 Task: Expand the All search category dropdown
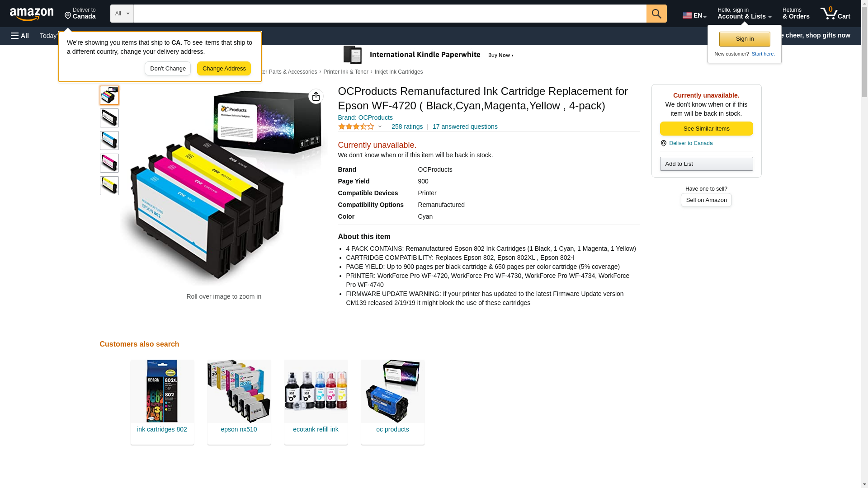coord(122,14)
